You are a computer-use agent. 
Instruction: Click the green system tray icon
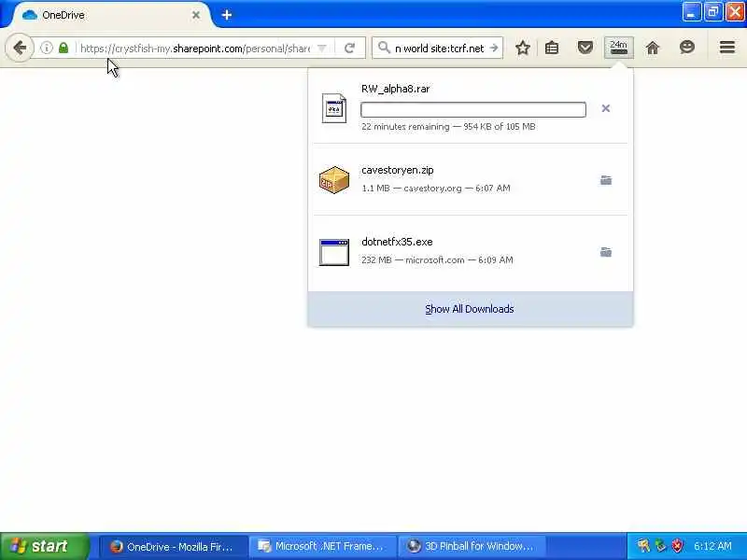pos(660,546)
